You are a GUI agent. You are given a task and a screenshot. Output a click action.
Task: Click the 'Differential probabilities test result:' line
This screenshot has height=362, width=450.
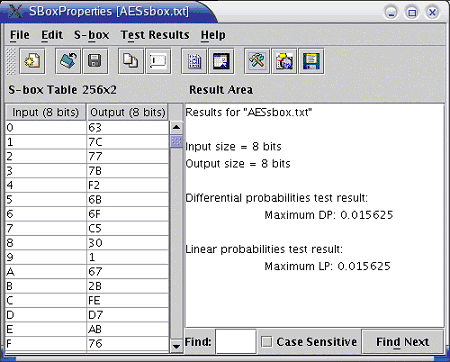click(276, 198)
